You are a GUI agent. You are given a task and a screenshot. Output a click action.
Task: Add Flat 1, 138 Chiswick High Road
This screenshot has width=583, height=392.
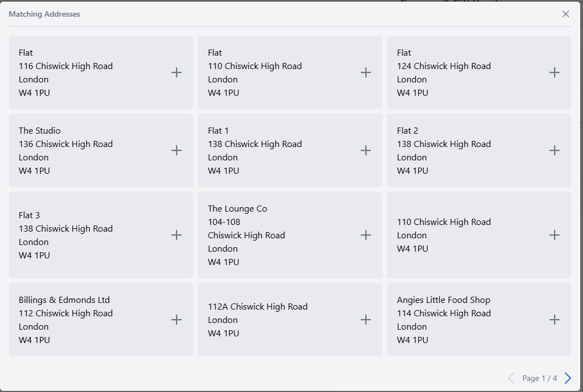[366, 150]
